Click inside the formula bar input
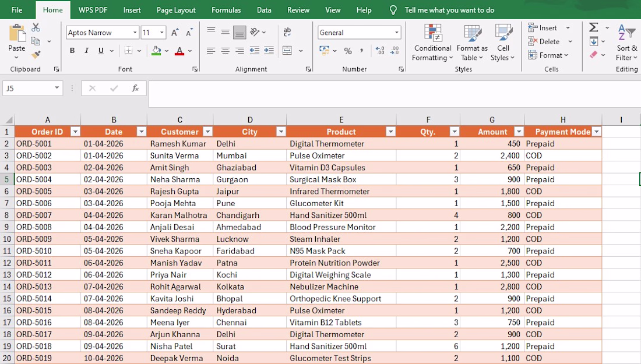This screenshot has height=364, width=641. click(395, 94)
